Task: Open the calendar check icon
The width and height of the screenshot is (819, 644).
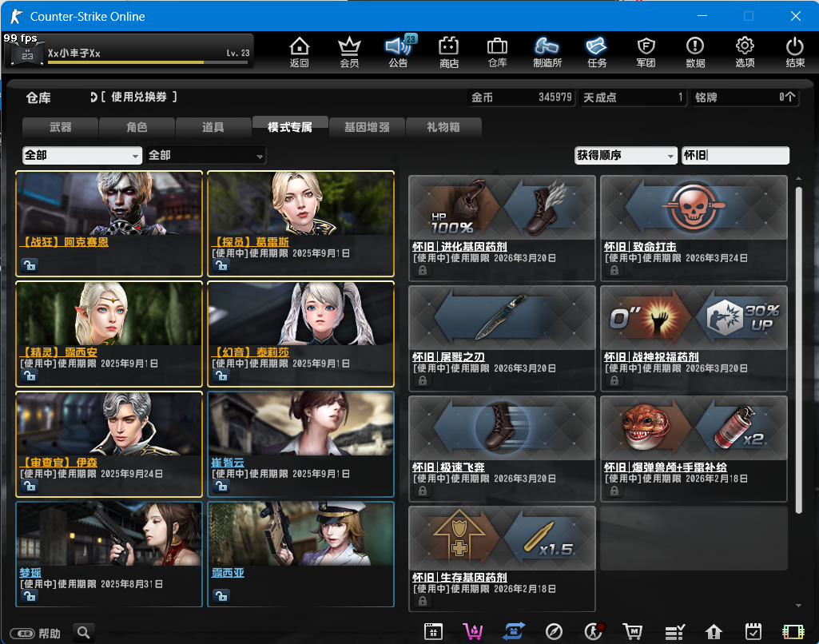Action: (x=753, y=631)
